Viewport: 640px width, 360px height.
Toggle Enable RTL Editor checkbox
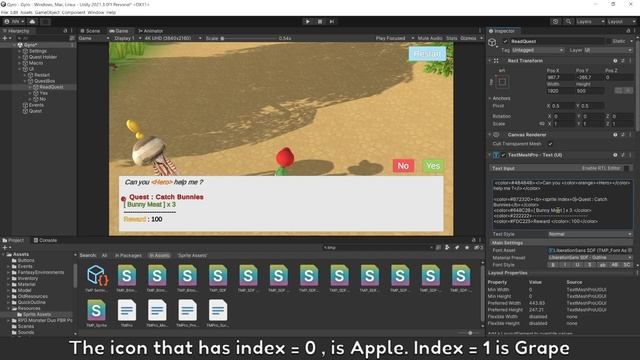coord(626,168)
